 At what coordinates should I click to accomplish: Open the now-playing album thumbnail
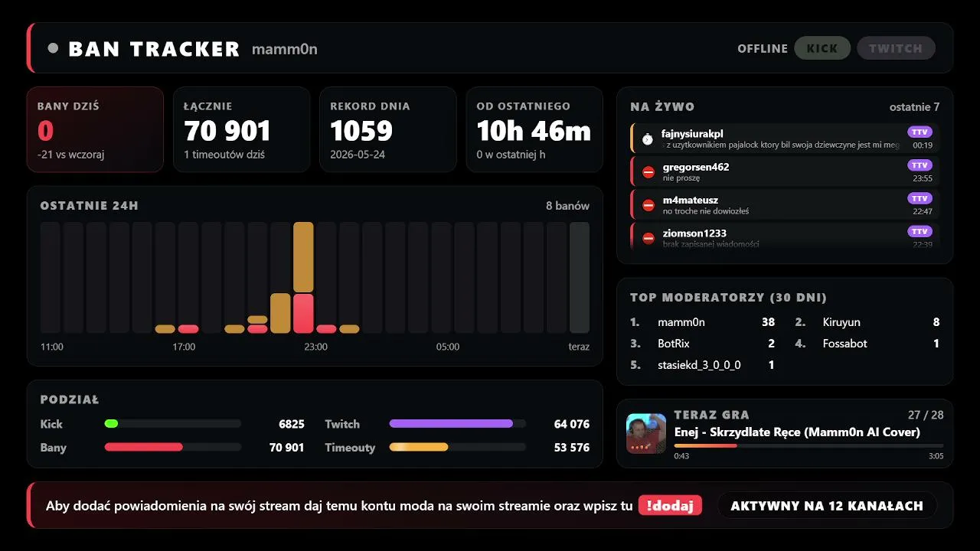click(646, 434)
